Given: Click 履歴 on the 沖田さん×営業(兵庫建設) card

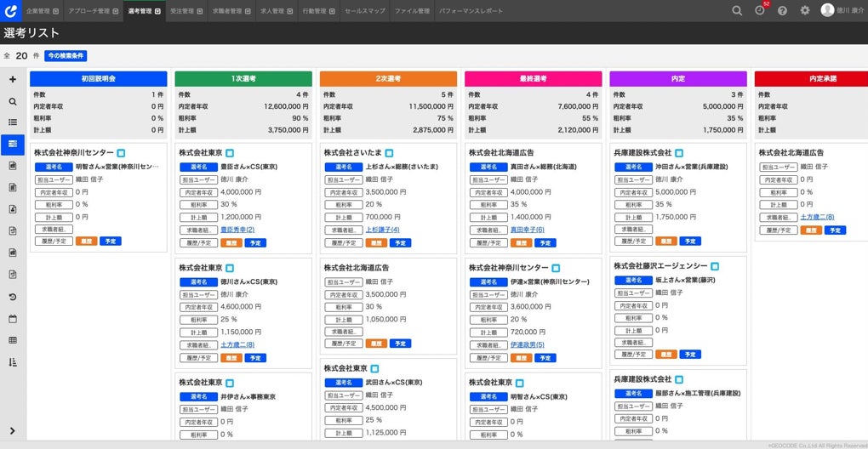Looking at the screenshot, I should (666, 242).
